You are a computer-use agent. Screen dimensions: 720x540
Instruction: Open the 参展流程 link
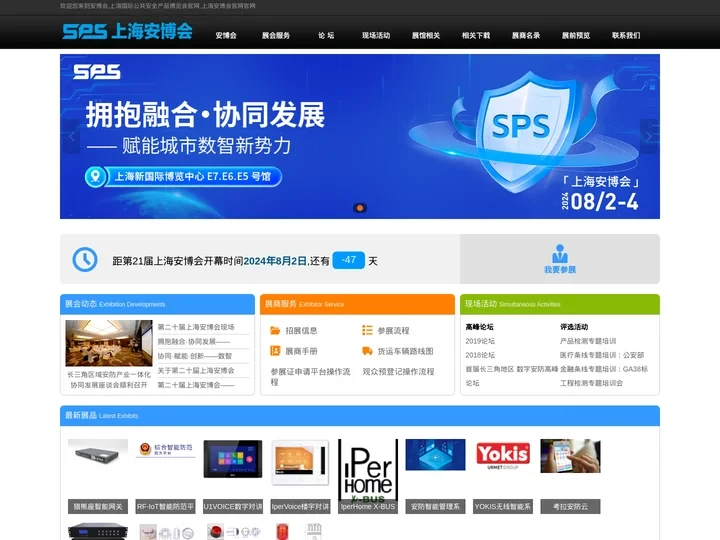point(394,331)
